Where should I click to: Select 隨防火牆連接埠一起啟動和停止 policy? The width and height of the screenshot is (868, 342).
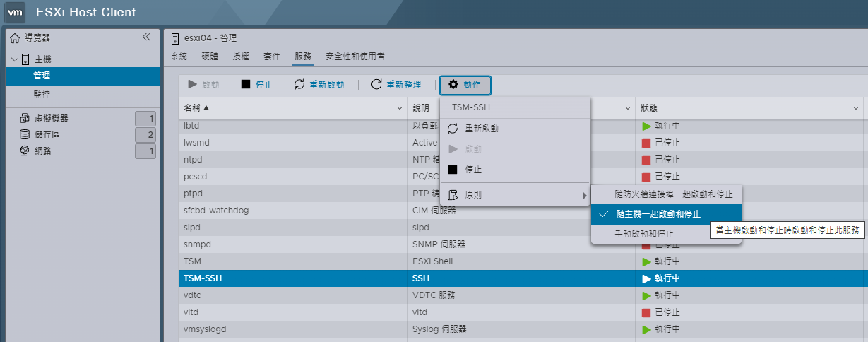[666, 194]
